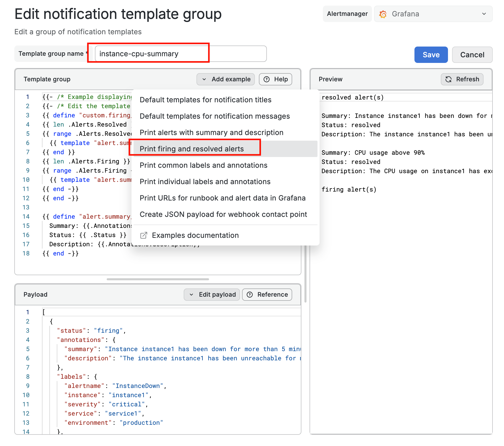Choose Create JSON payload for webhook contact point

[x=223, y=214]
